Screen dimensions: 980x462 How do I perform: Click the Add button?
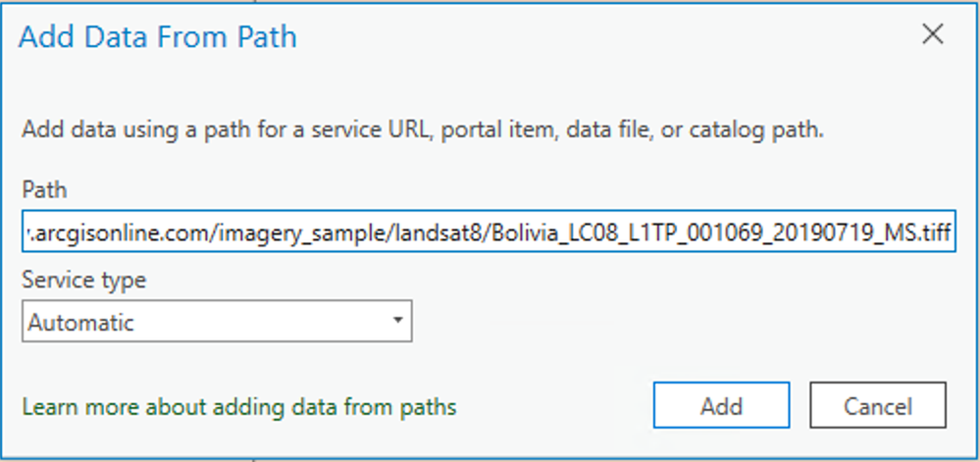click(x=721, y=406)
